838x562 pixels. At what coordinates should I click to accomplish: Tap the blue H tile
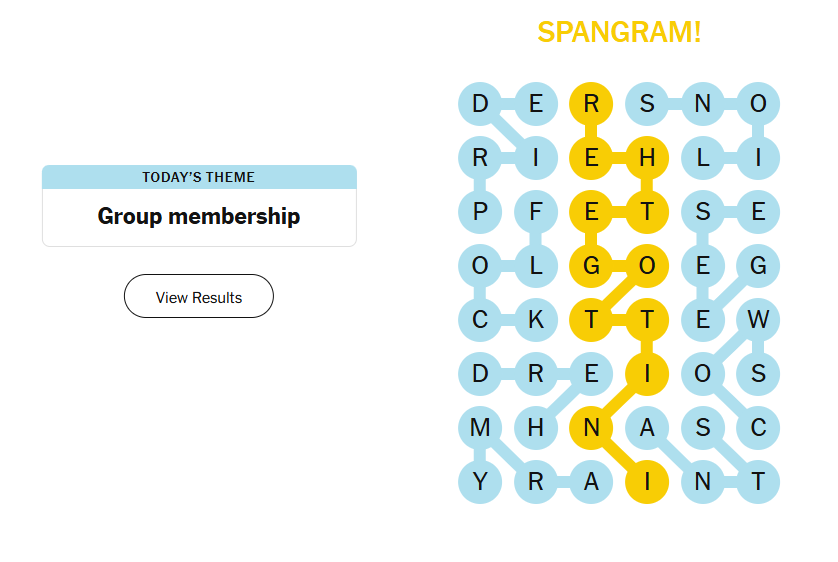pyautogui.click(x=536, y=428)
